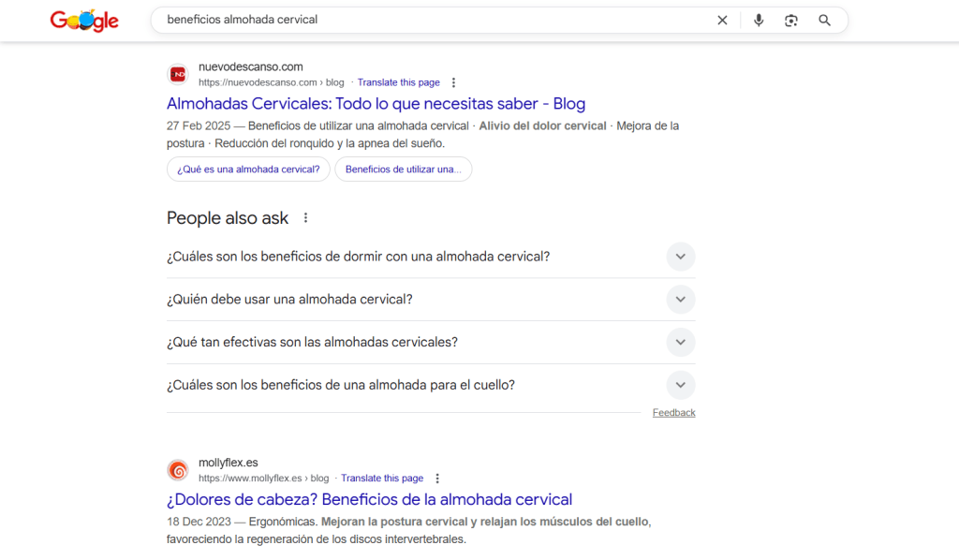Open People also ask options menu
The width and height of the screenshot is (959, 560).
click(305, 218)
